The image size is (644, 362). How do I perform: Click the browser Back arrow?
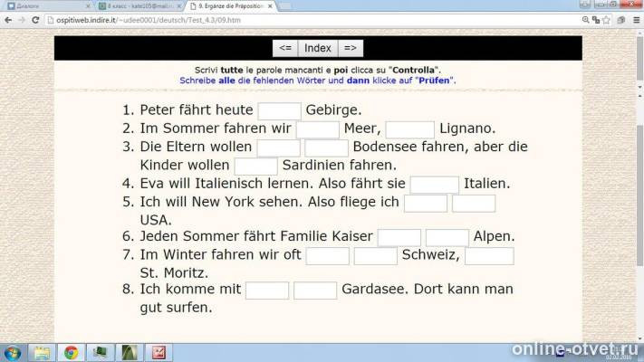tap(8, 20)
